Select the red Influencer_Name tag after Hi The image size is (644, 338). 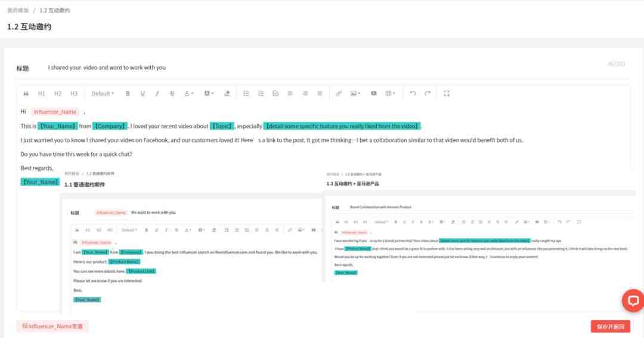55,112
